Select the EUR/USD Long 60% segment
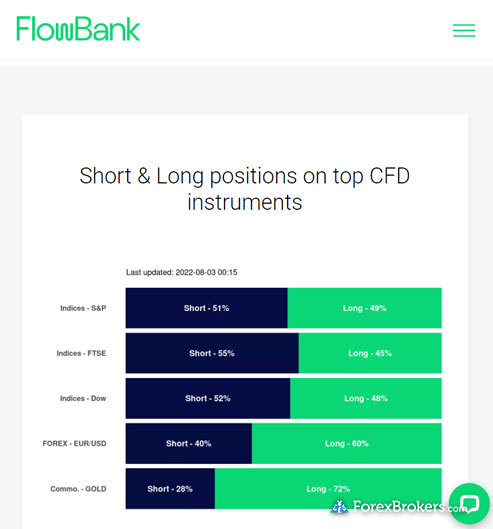 point(347,443)
